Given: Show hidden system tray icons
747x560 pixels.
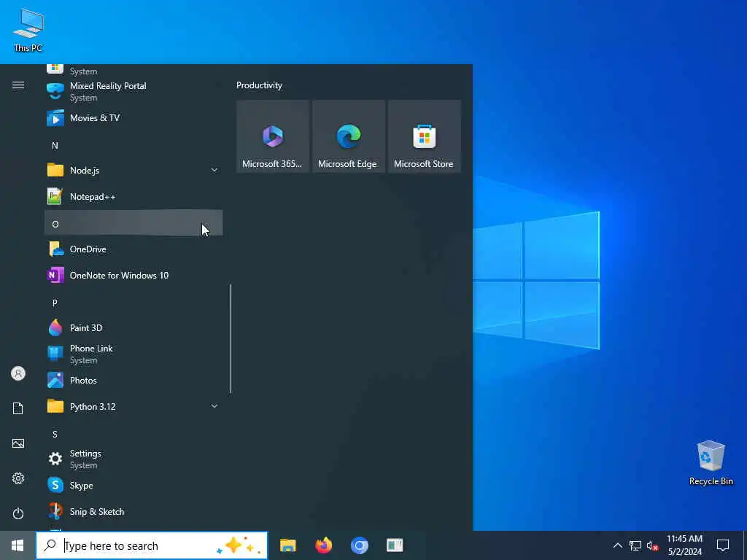Looking at the screenshot, I should point(617,545).
